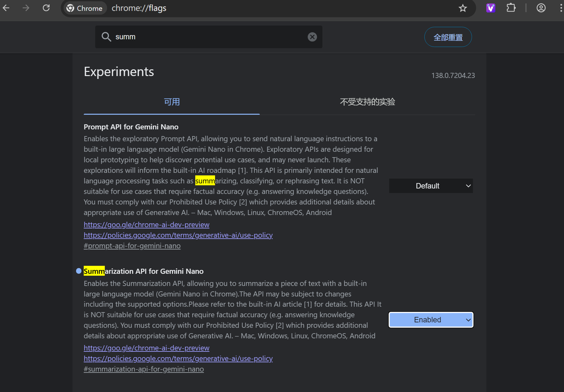Open use-policy link under Summarization API
Image resolution: width=564 pixels, height=392 pixels.
point(178,358)
